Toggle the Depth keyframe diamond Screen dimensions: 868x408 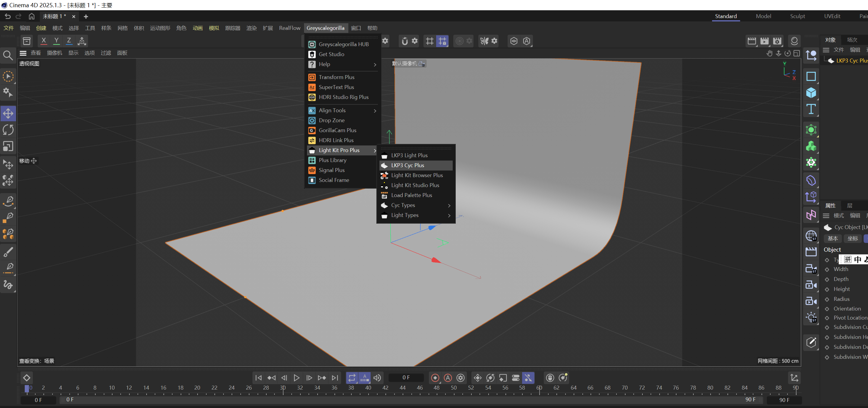click(827, 279)
